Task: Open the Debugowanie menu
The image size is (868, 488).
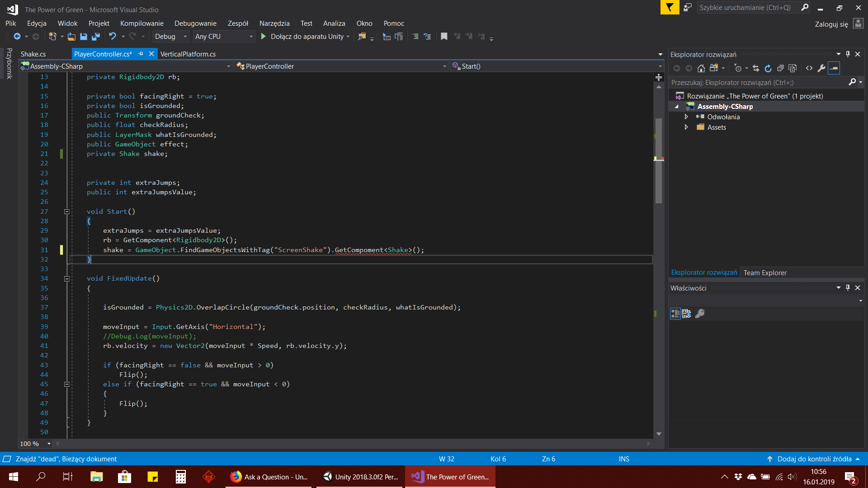Action: 195,23
